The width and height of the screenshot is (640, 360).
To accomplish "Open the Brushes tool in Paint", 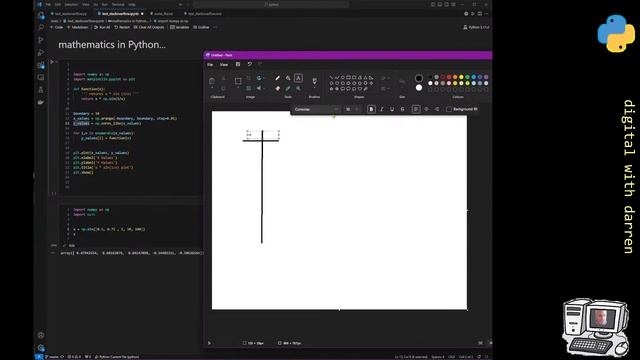I will 314,81.
